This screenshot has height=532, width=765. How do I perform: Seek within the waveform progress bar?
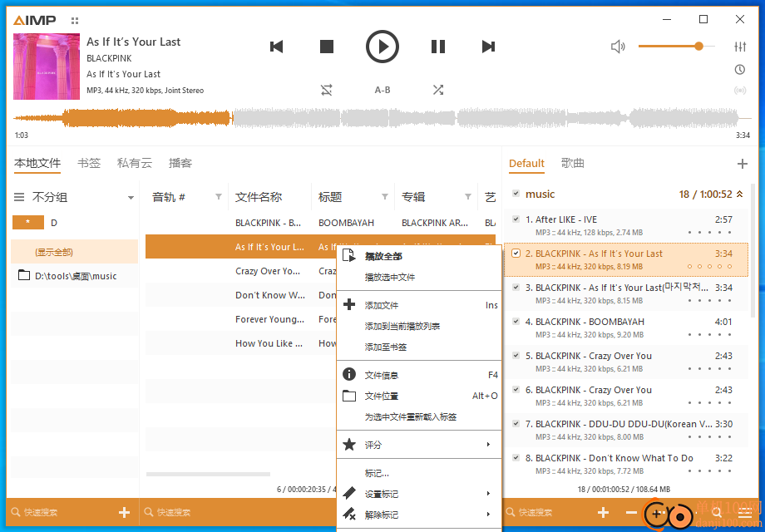click(382, 118)
